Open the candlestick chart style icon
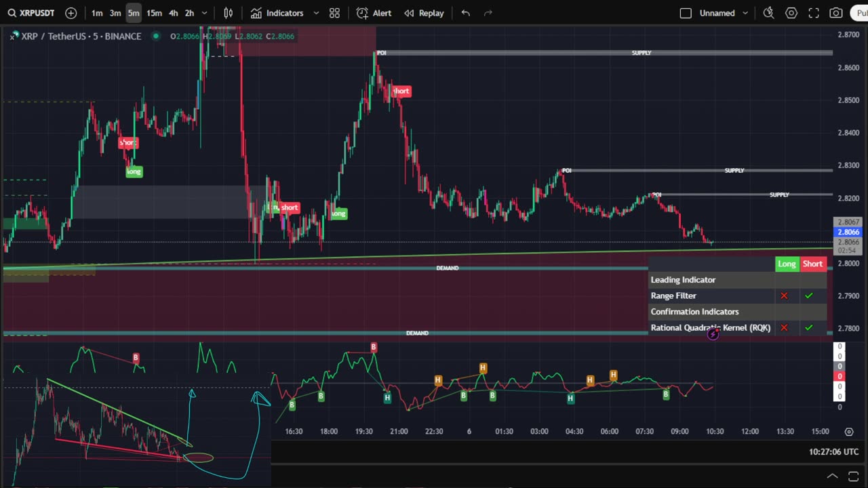Image resolution: width=868 pixels, height=488 pixels. click(x=229, y=13)
